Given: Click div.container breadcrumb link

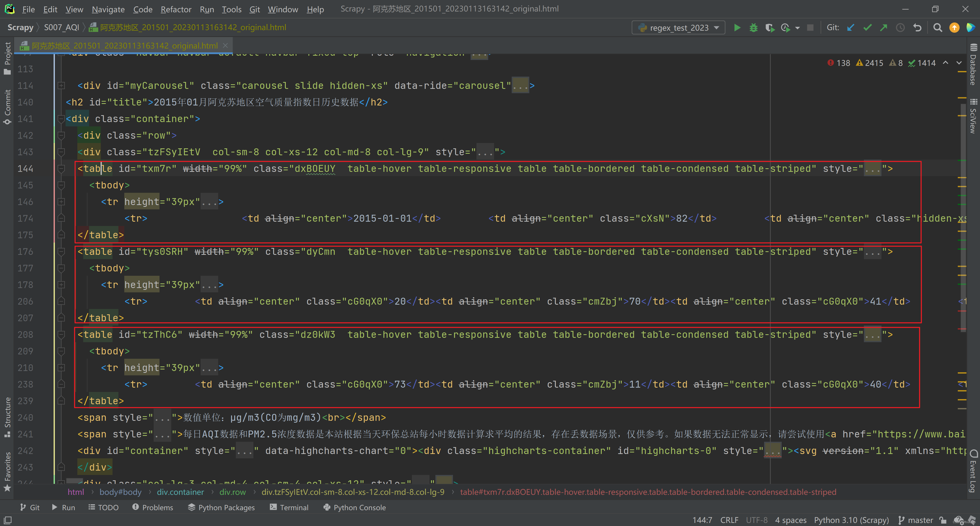Looking at the screenshot, I should click(180, 492).
